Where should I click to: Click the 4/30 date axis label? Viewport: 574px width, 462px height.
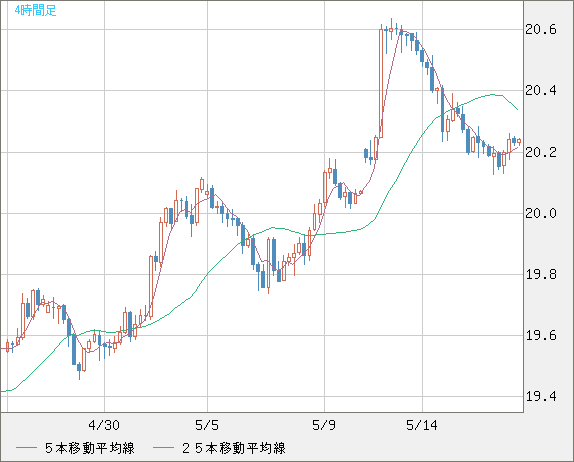tap(104, 425)
